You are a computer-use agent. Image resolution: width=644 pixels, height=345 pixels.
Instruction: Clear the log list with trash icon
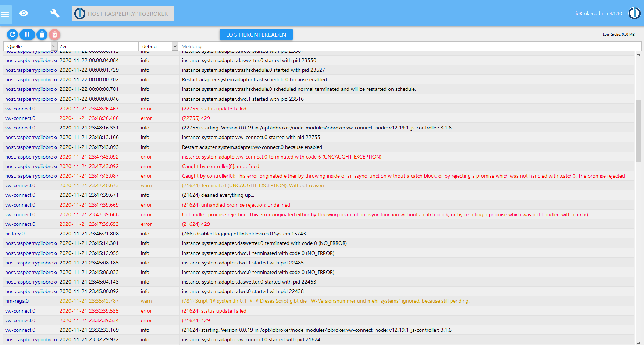click(x=42, y=35)
